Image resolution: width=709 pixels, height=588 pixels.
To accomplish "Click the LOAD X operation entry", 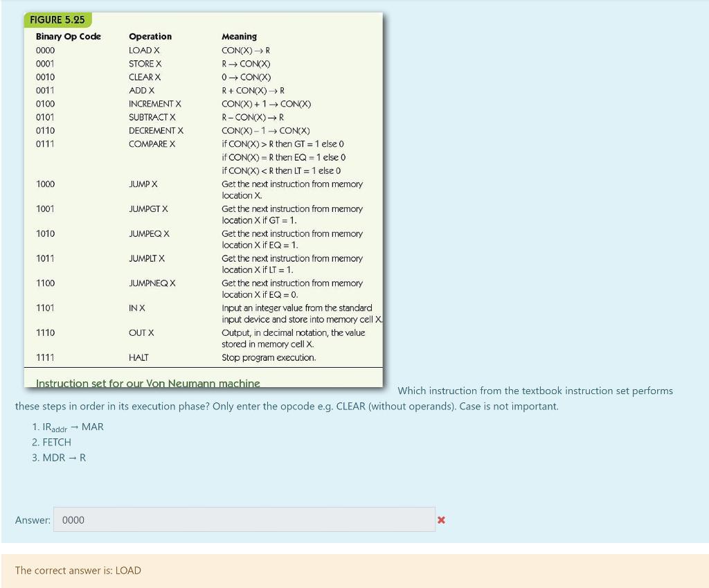I will 143,50.
